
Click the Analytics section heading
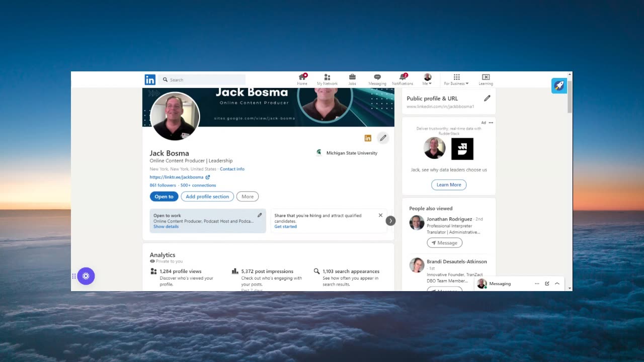click(163, 255)
